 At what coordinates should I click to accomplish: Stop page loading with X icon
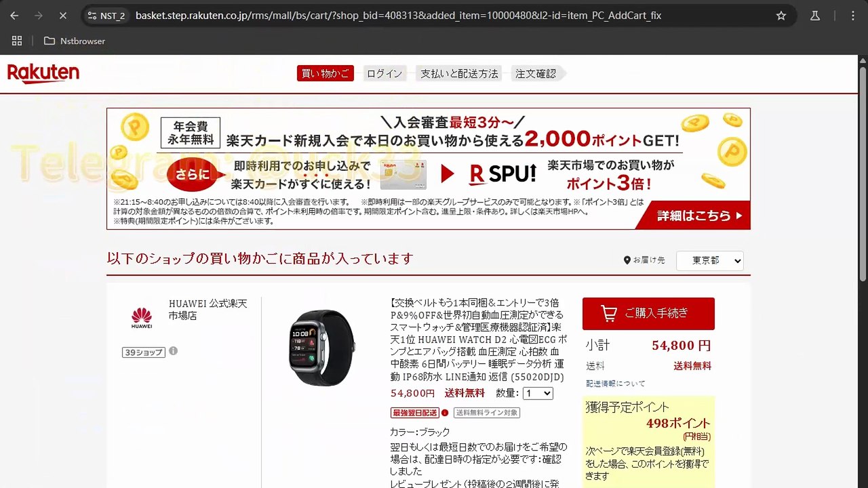coord(62,16)
